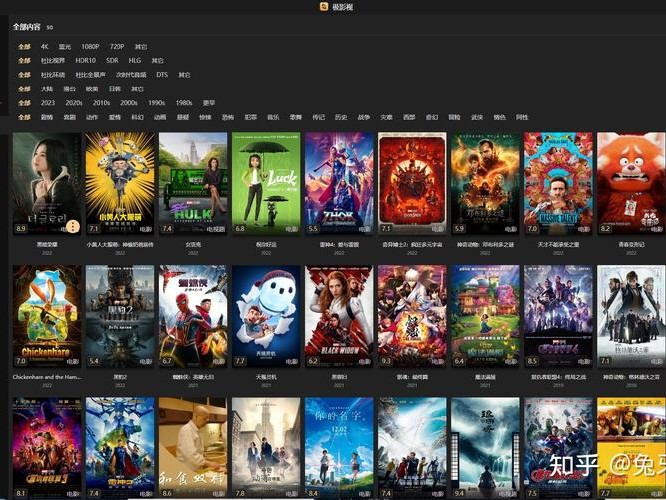
Task: Open the yellow Minions movie poster
Action: pyautogui.click(x=120, y=183)
